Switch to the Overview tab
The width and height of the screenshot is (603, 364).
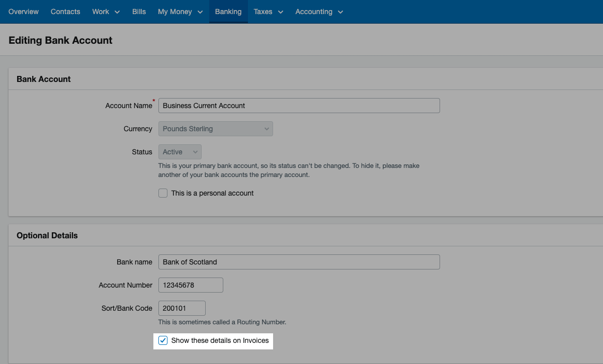click(23, 12)
